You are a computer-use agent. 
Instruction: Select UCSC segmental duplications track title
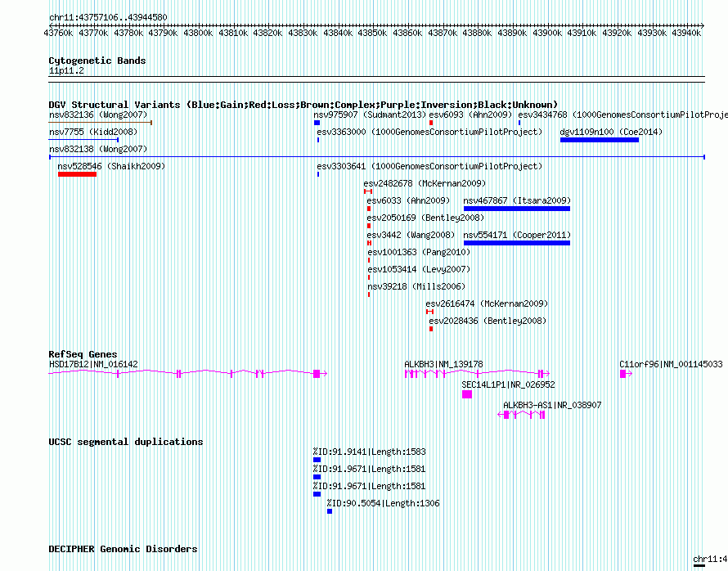tap(126, 442)
